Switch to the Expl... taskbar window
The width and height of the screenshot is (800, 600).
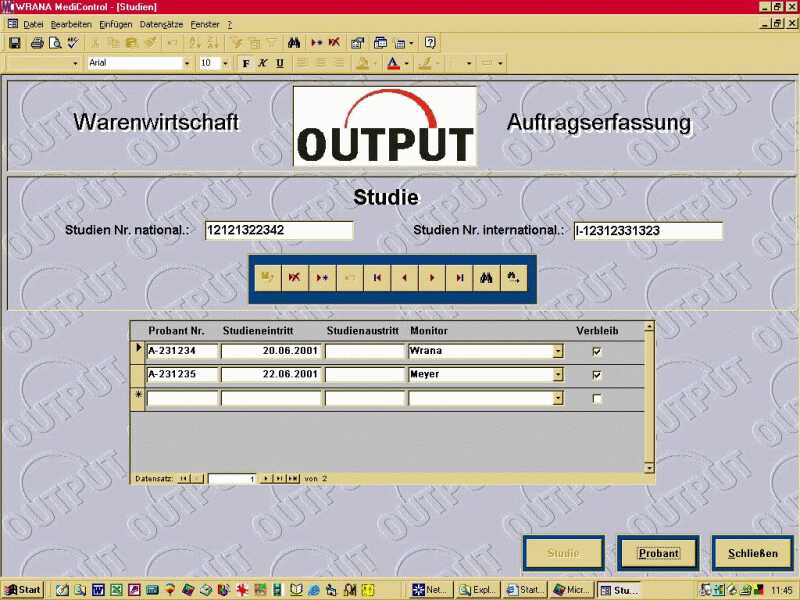pos(478,590)
